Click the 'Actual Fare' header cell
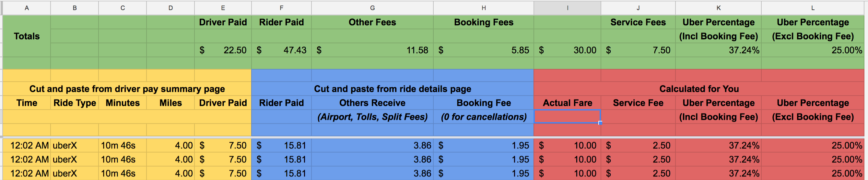The width and height of the screenshot is (868, 180). tap(567, 103)
